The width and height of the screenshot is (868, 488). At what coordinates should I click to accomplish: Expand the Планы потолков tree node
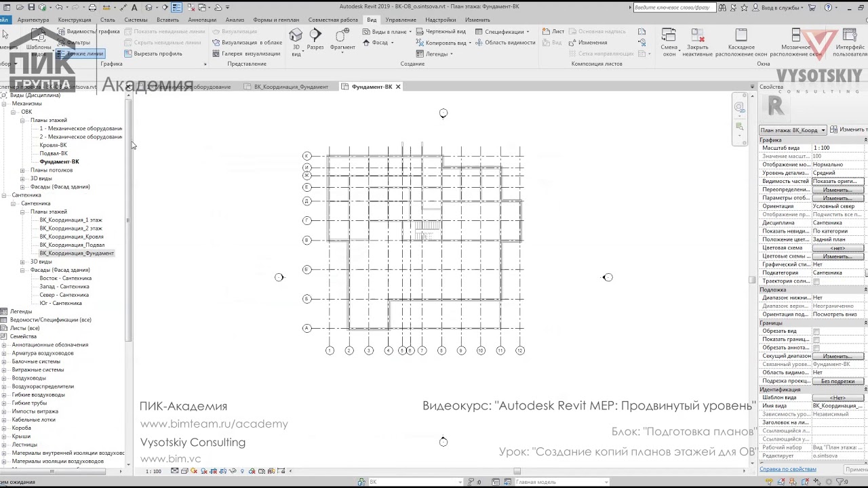point(22,170)
